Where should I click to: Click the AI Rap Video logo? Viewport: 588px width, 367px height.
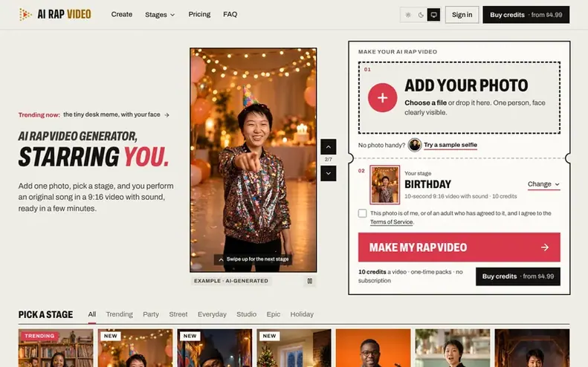point(55,15)
